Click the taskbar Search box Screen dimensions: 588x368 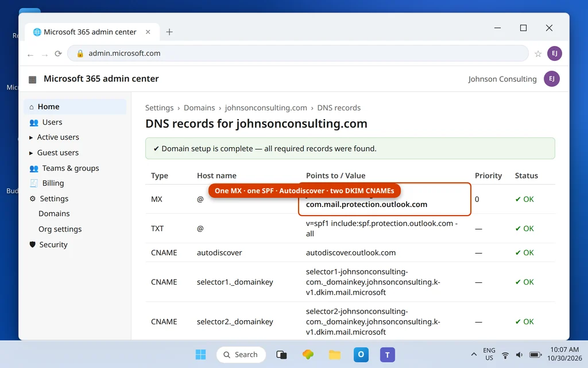point(241,354)
